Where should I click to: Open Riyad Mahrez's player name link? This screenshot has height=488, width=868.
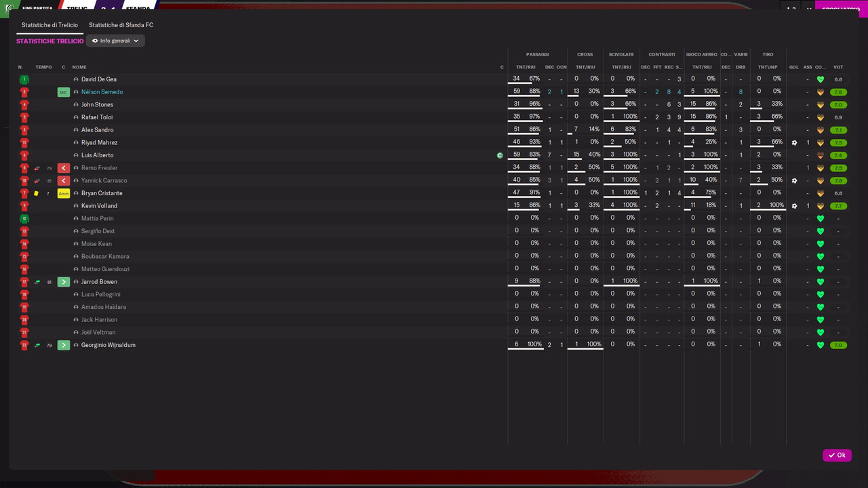[x=99, y=143]
